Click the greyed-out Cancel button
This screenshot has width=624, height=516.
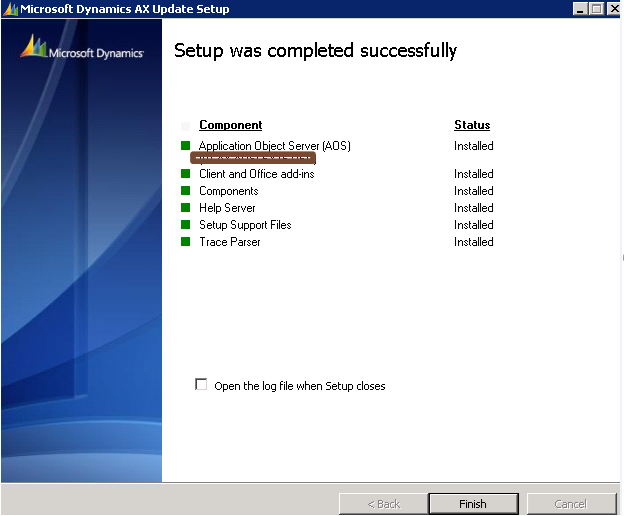pos(571,504)
